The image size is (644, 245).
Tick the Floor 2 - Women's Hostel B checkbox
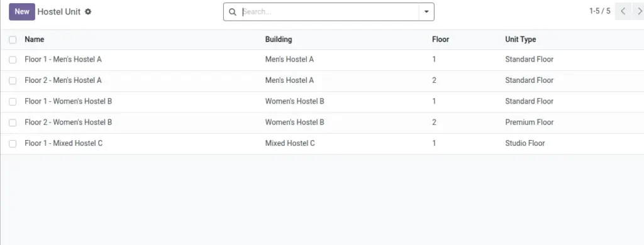pyautogui.click(x=13, y=122)
